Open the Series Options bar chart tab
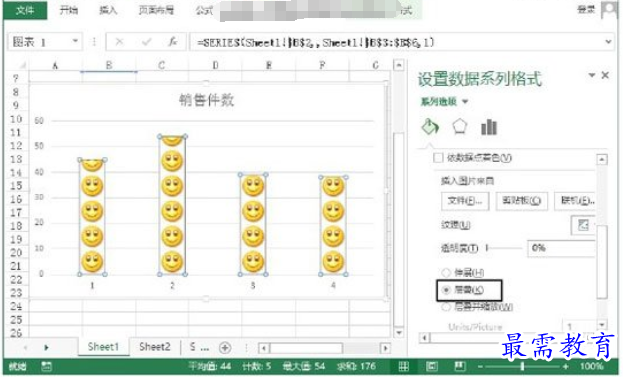The image size is (623, 377). (x=489, y=127)
